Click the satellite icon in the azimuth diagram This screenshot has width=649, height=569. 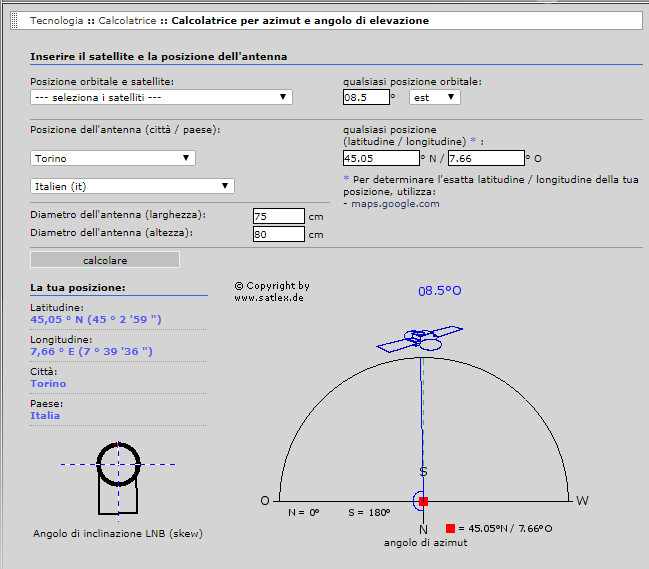(x=419, y=339)
